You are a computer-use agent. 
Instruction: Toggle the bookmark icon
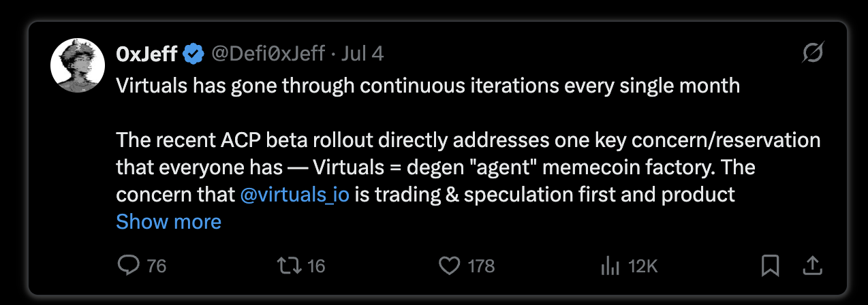(x=770, y=266)
